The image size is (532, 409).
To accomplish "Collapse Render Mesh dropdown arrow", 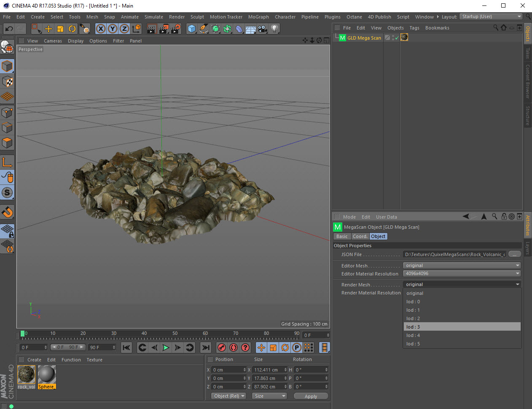I will click(517, 284).
